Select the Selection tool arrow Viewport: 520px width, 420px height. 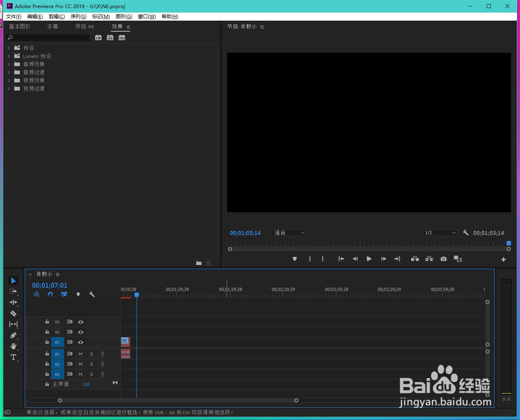[x=13, y=280]
